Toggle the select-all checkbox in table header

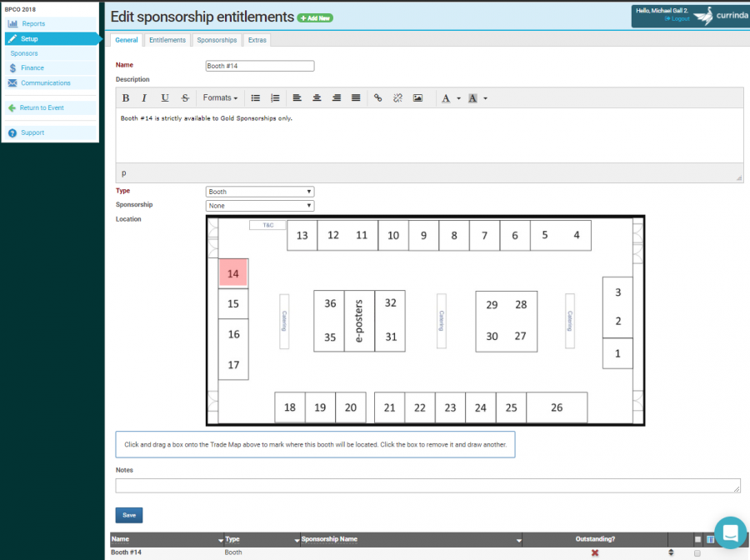697,539
